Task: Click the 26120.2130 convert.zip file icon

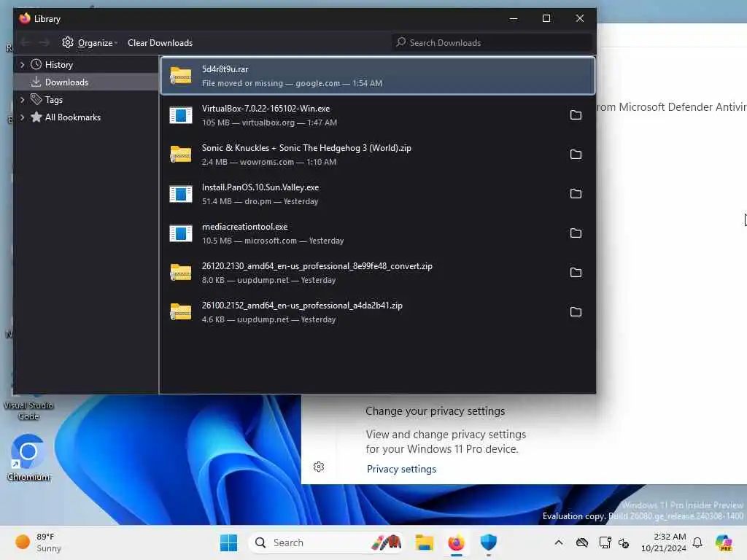Action: 181,273
